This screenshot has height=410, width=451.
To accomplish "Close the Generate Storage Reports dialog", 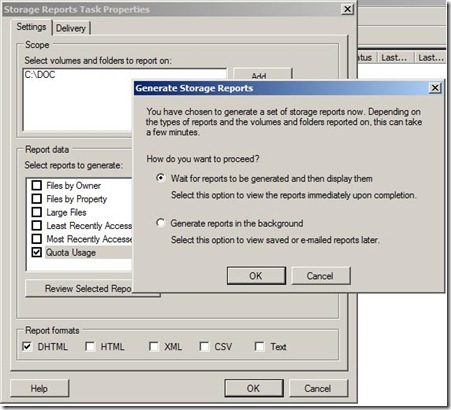I will coord(435,88).
